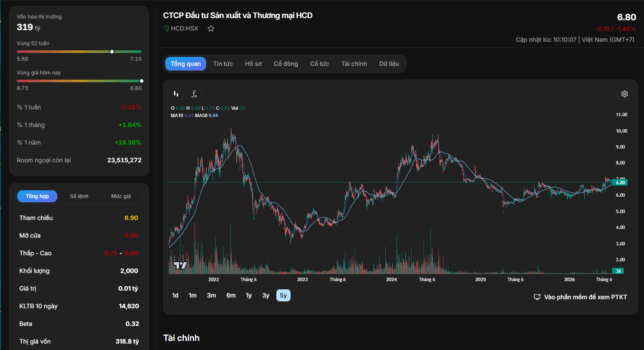
Task: Click the monitor icon beside PTKT link
Action: click(x=537, y=297)
